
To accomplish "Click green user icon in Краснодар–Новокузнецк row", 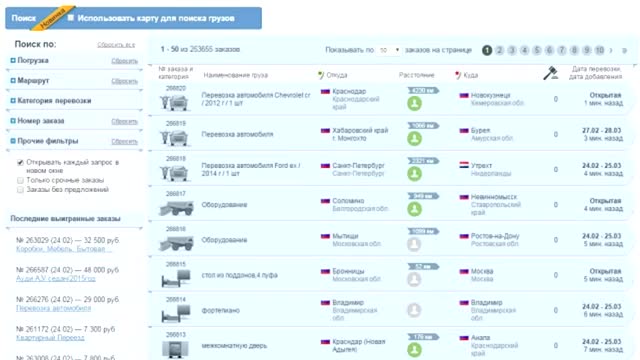I will tap(414, 104).
